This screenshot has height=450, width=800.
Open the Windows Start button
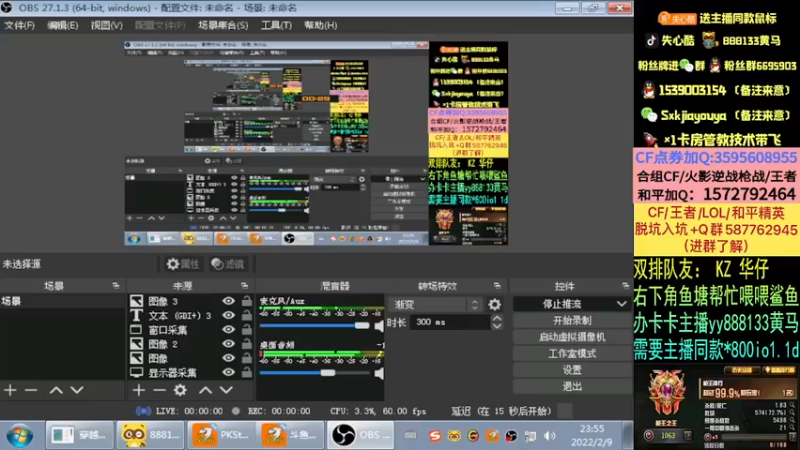pyautogui.click(x=19, y=436)
